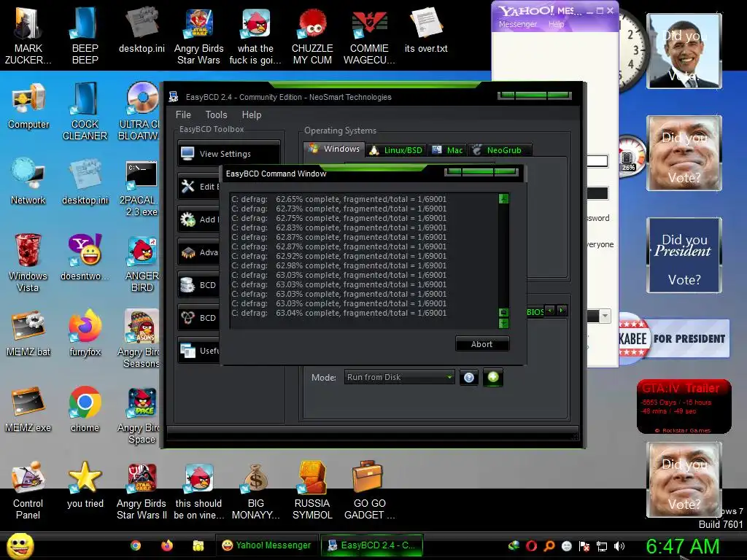Open the Tools menu in EasyBCD
The width and height of the screenshot is (747, 560).
coord(216,114)
